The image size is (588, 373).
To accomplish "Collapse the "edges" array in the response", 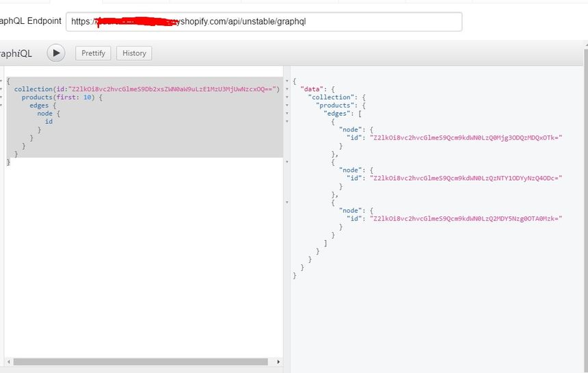I will (287, 114).
